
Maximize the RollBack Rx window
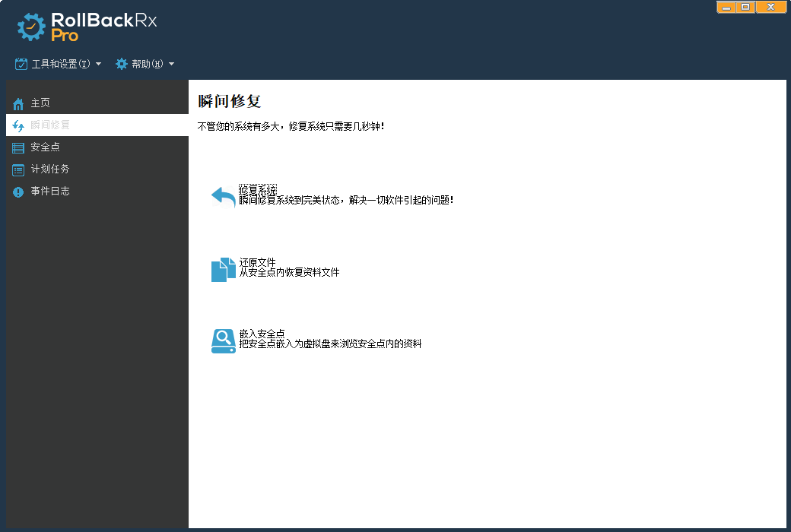tap(745, 8)
